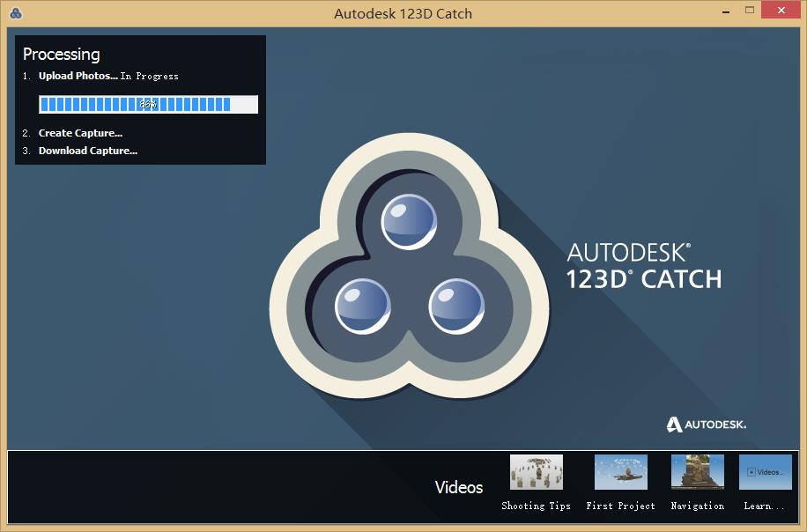Click the Autodesk logo at bottom right

[707, 425]
